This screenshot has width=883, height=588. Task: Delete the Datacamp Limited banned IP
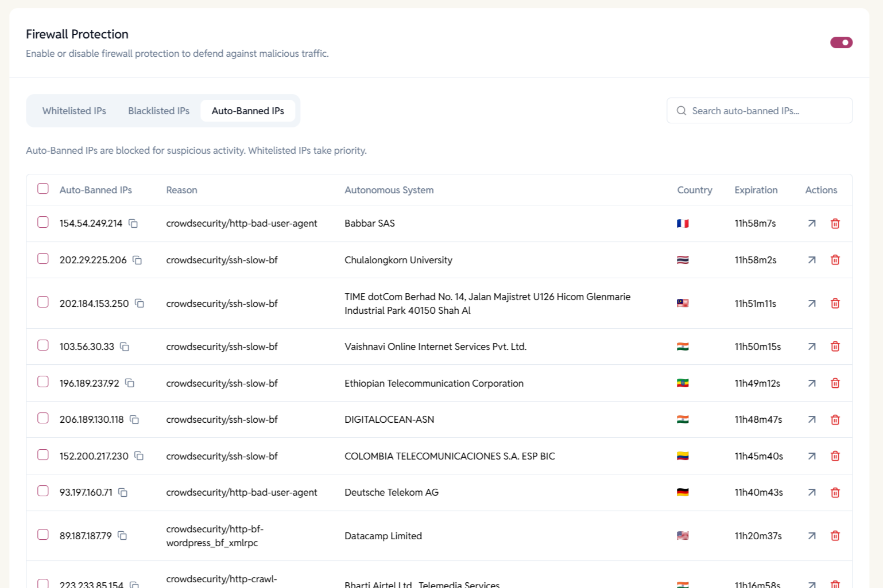pyautogui.click(x=835, y=536)
